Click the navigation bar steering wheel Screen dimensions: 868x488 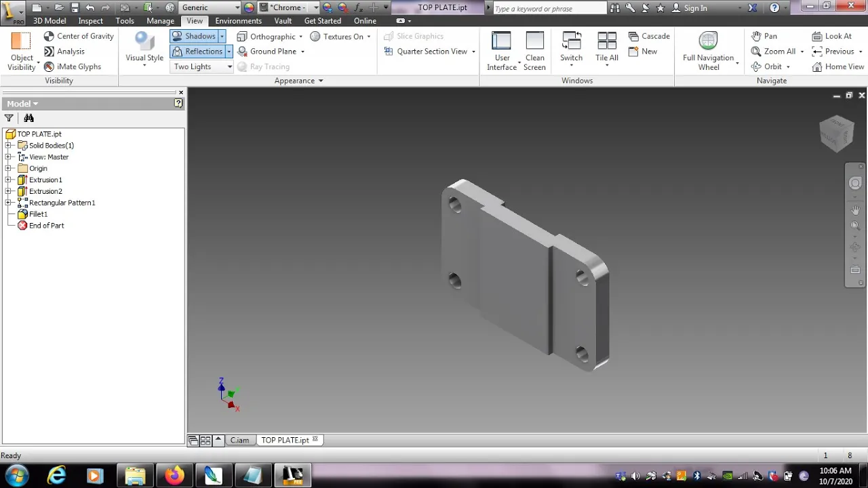pyautogui.click(x=855, y=183)
